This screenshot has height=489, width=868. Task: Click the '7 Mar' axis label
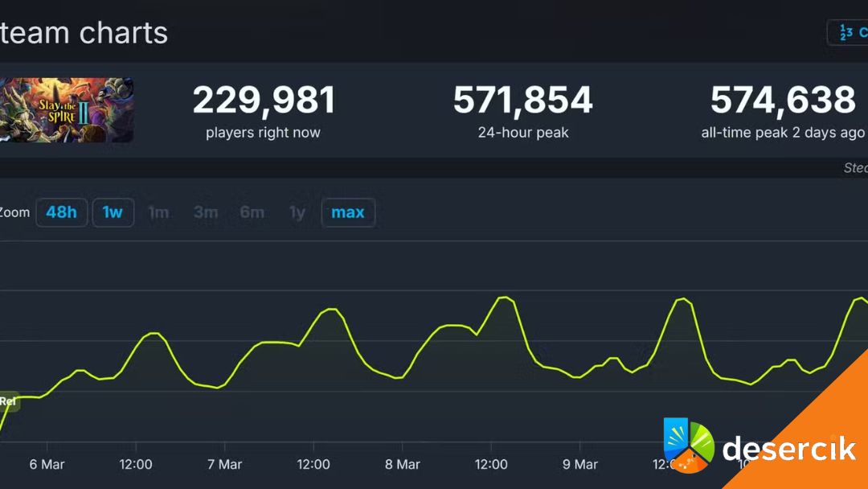pos(224,465)
